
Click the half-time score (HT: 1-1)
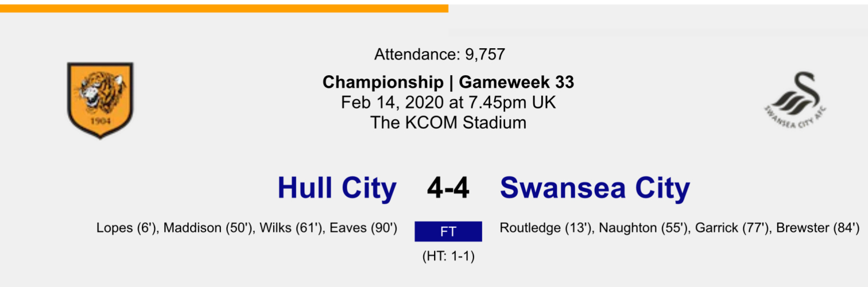(448, 257)
